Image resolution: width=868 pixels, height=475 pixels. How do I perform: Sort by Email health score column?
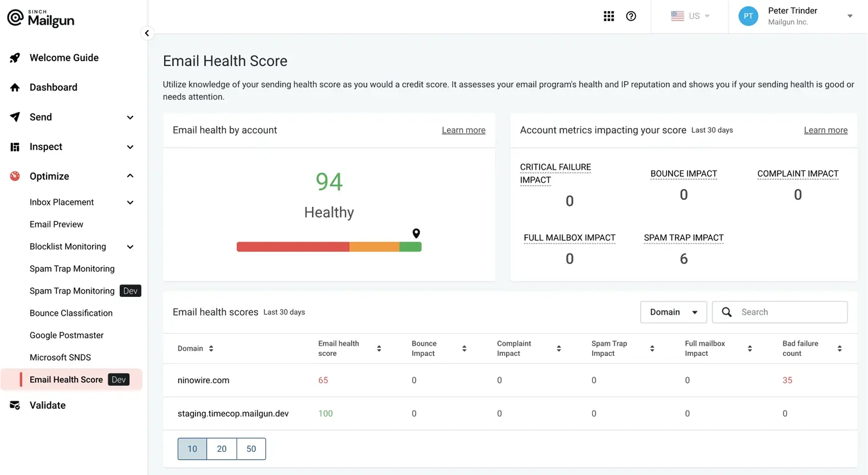pyautogui.click(x=379, y=348)
